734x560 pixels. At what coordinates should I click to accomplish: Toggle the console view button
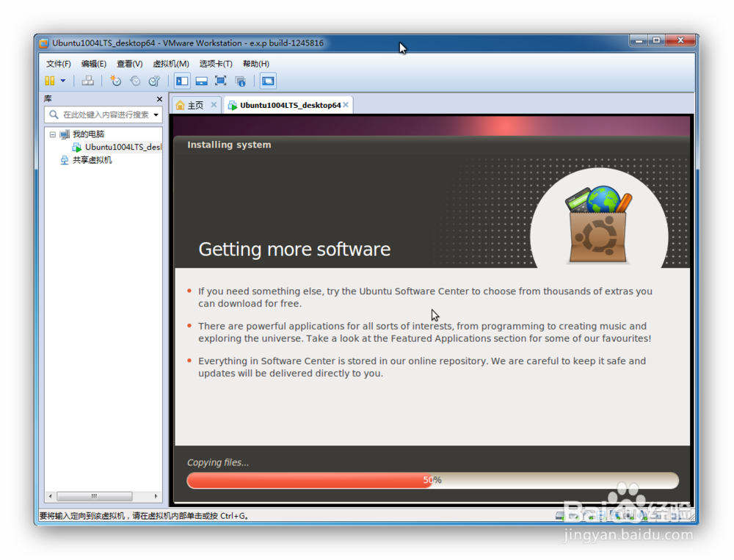[268, 81]
